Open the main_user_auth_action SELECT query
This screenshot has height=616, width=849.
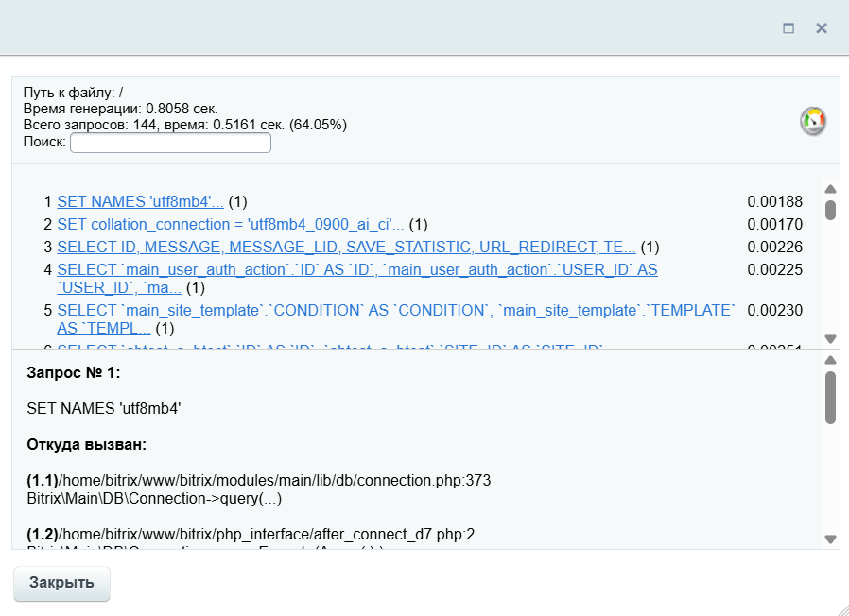click(357, 270)
